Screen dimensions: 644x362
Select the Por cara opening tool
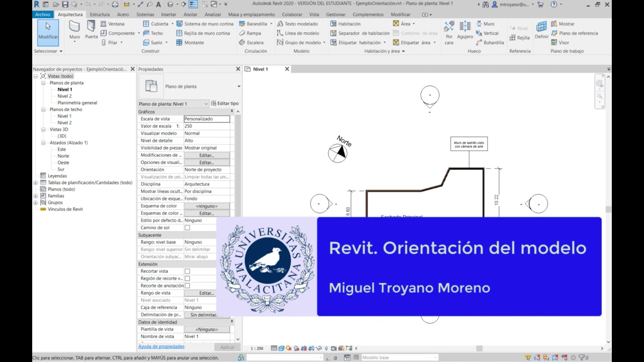449,32
